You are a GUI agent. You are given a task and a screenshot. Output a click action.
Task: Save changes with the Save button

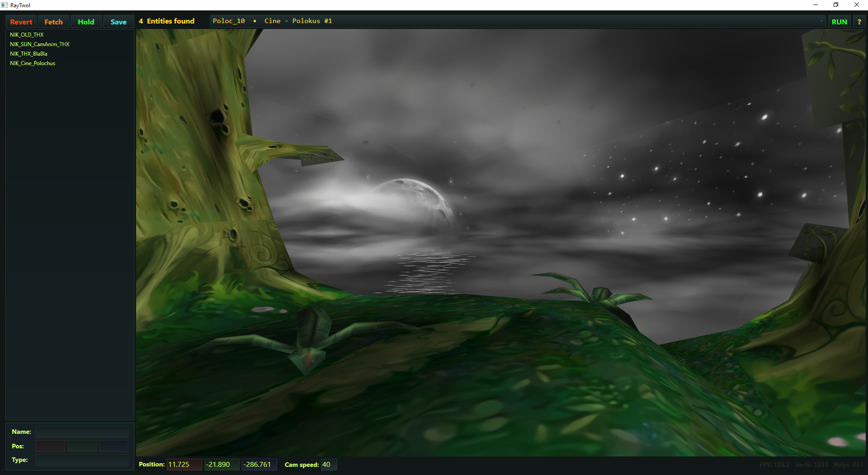click(118, 22)
